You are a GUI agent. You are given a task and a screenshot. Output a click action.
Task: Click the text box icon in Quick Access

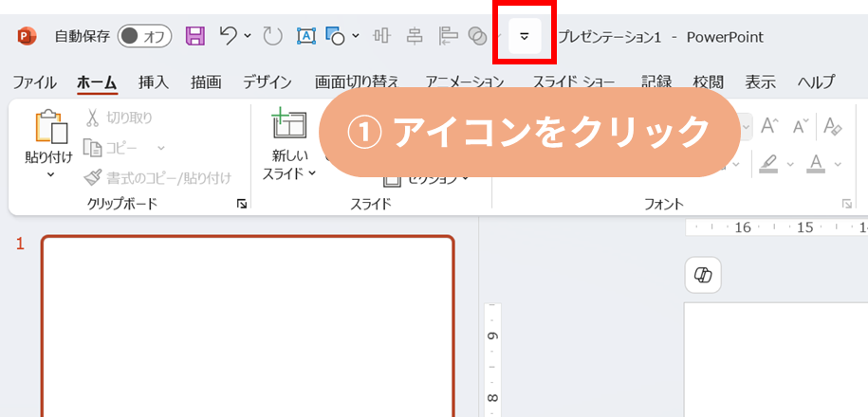pos(306,37)
